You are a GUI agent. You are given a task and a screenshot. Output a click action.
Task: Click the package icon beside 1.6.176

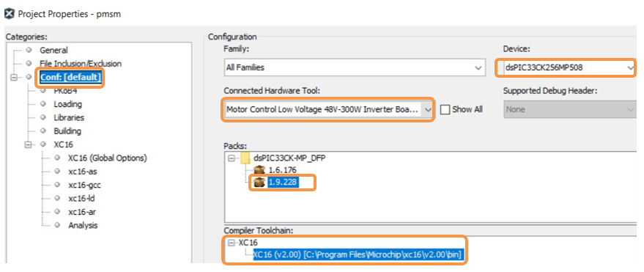(x=259, y=169)
